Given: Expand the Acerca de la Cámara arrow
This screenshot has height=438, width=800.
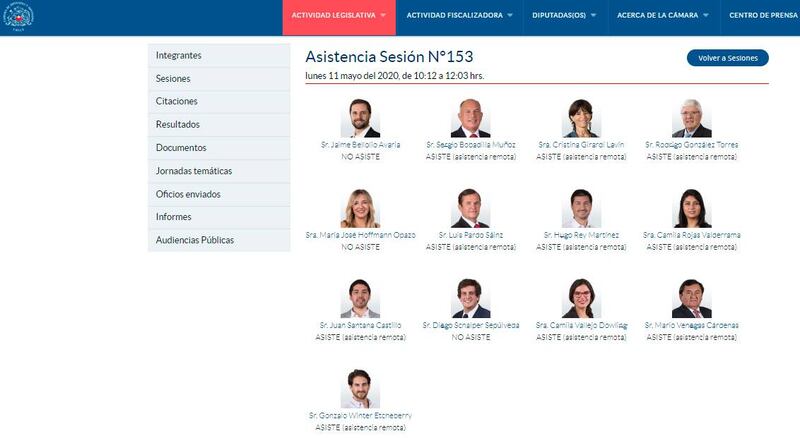Looking at the screenshot, I should 706,15.
